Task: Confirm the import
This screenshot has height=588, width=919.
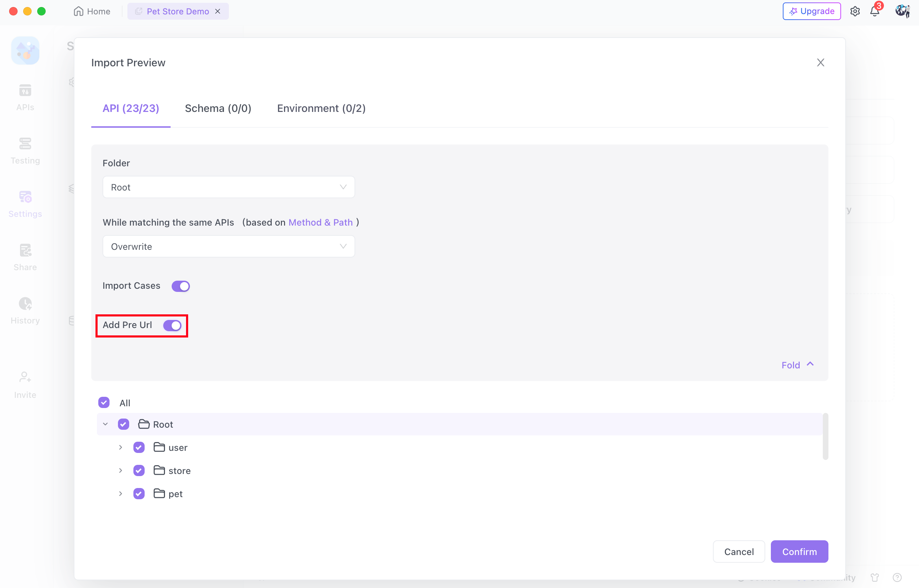Action: 799,552
